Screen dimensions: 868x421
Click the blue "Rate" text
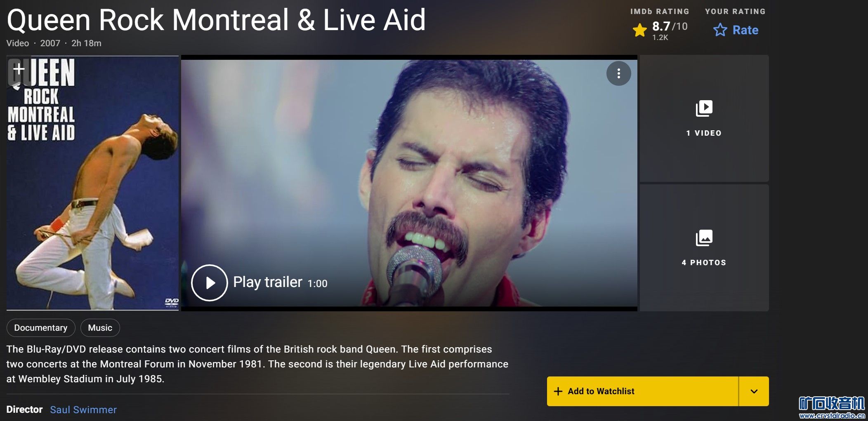[x=745, y=30]
